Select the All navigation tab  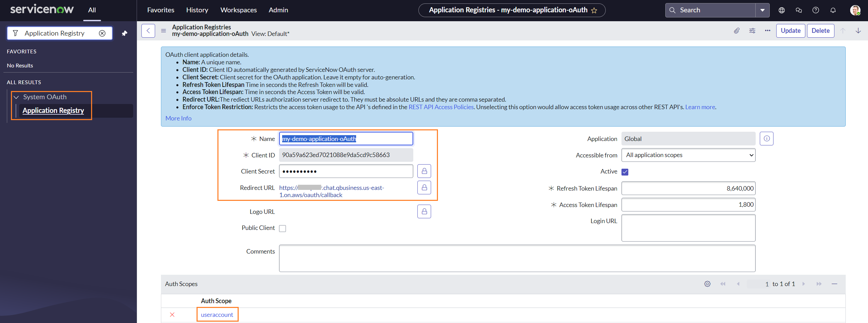(91, 10)
